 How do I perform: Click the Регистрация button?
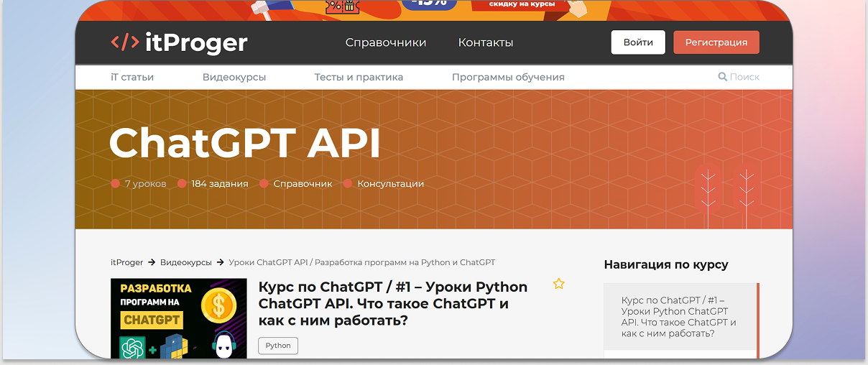[x=716, y=42]
